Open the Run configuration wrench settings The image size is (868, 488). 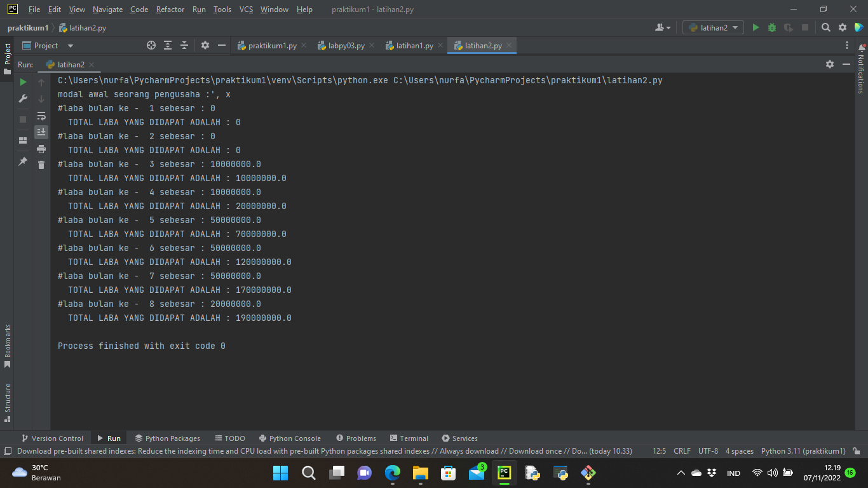pos(22,98)
